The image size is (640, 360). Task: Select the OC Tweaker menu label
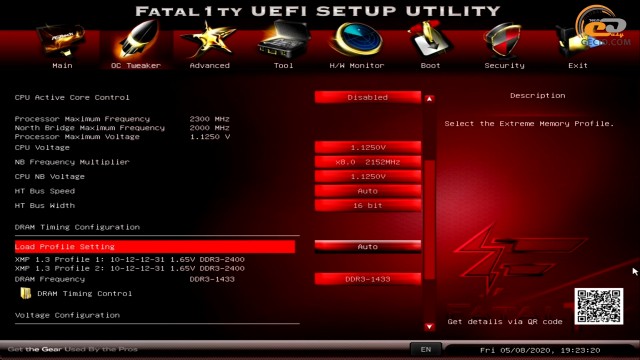[x=136, y=65]
